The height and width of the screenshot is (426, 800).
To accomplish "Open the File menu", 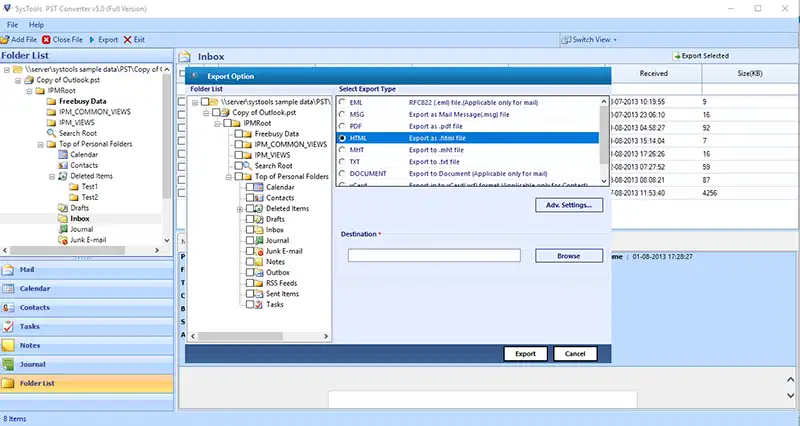I will coord(12,24).
